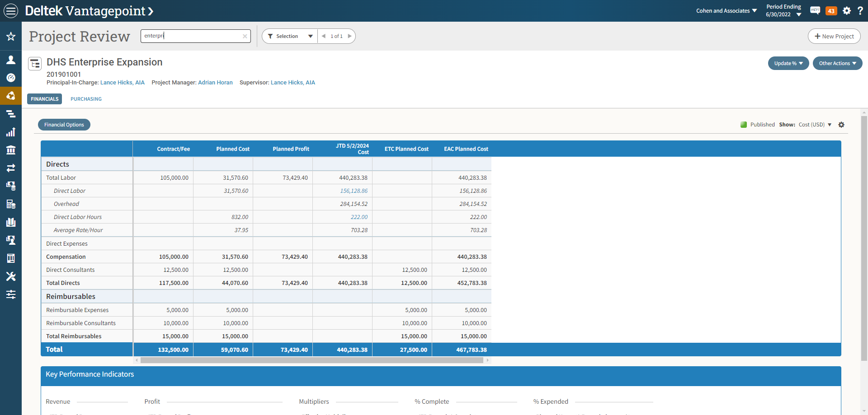Image resolution: width=868 pixels, height=415 pixels.
Task: Click the wrench tools sidebar icon
Action: point(11,276)
